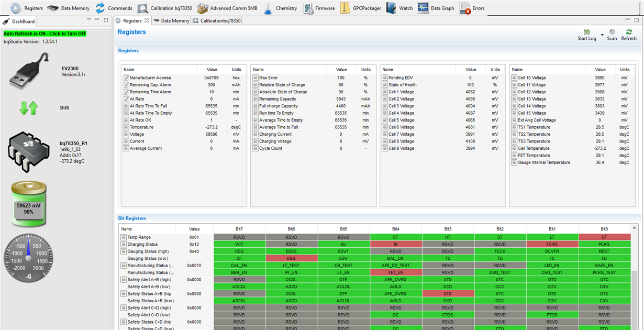Screen dimensions: 644x330
Task: Open the Data Memory toolbar view
Action: coord(68,8)
